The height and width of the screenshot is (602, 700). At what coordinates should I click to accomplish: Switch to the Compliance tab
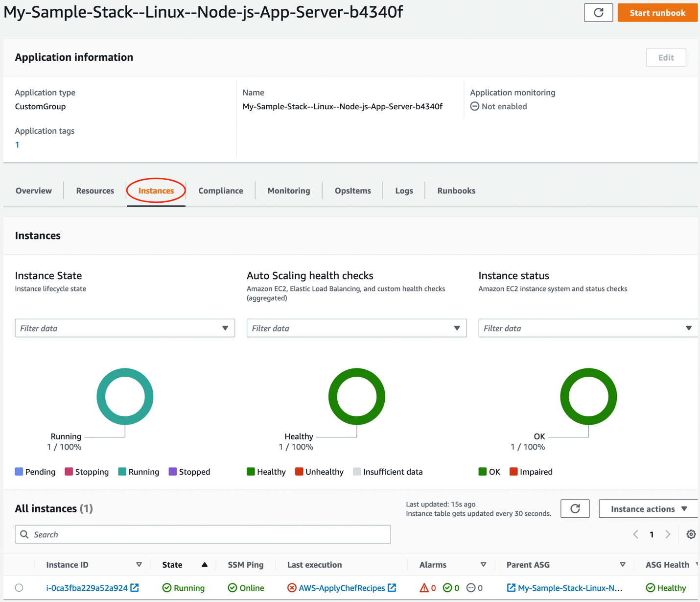[220, 191]
